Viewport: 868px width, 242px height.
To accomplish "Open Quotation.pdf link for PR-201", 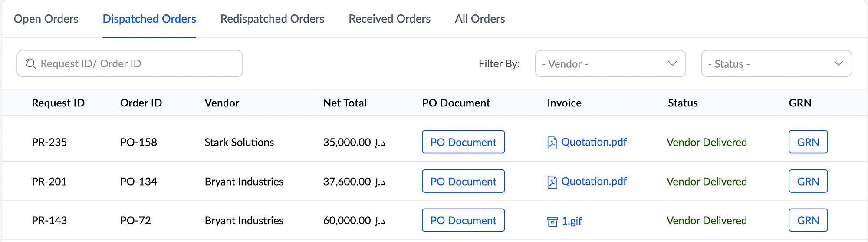I will 594,181.
